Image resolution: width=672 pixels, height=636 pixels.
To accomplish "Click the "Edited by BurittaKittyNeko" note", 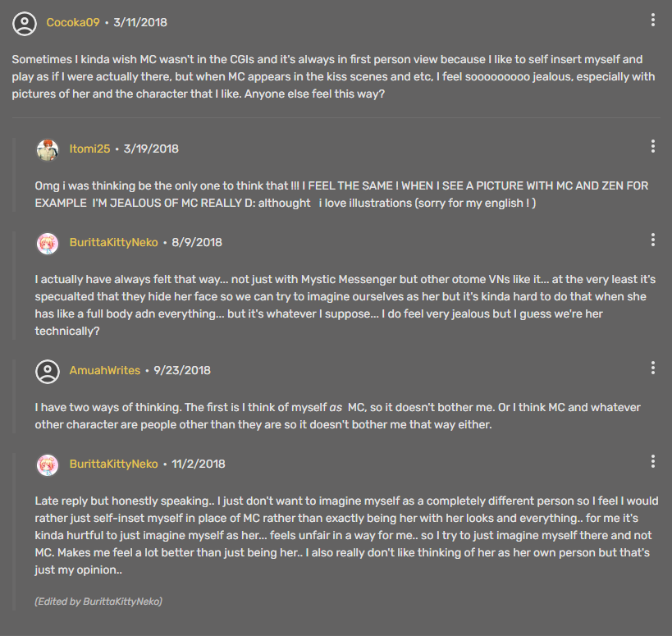I will point(98,602).
